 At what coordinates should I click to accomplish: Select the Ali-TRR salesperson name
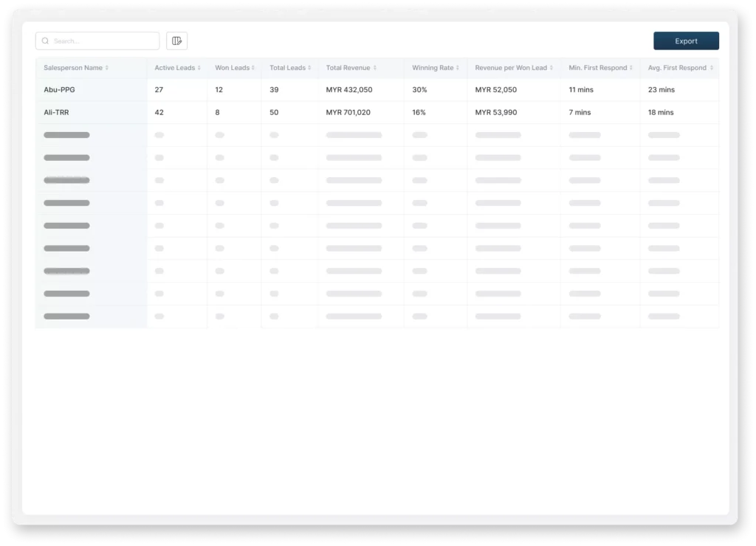pyautogui.click(x=58, y=113)
